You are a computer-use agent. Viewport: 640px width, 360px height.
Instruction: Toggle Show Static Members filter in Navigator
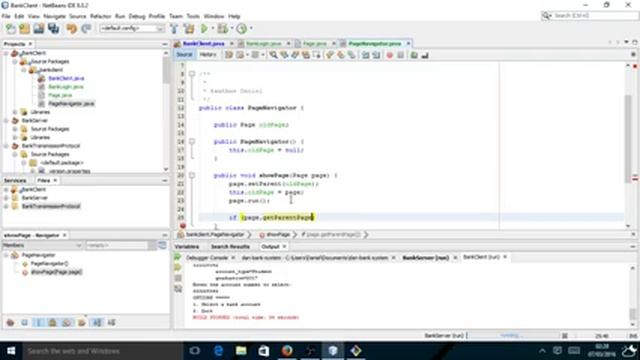pyautogui.click(x=38, y=322)
